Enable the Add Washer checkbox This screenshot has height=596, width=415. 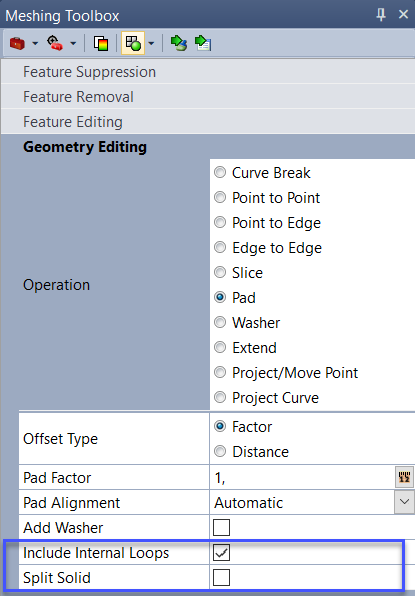point(221,527)
